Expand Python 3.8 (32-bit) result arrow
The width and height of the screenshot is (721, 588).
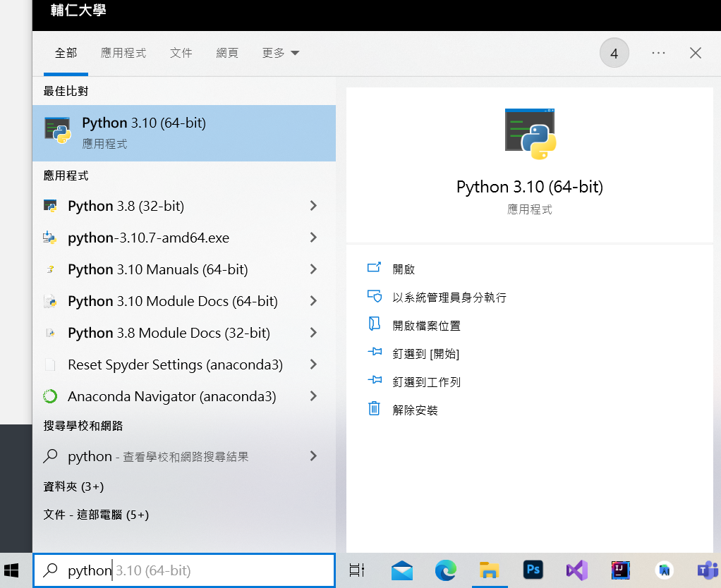tap(314, 206)
